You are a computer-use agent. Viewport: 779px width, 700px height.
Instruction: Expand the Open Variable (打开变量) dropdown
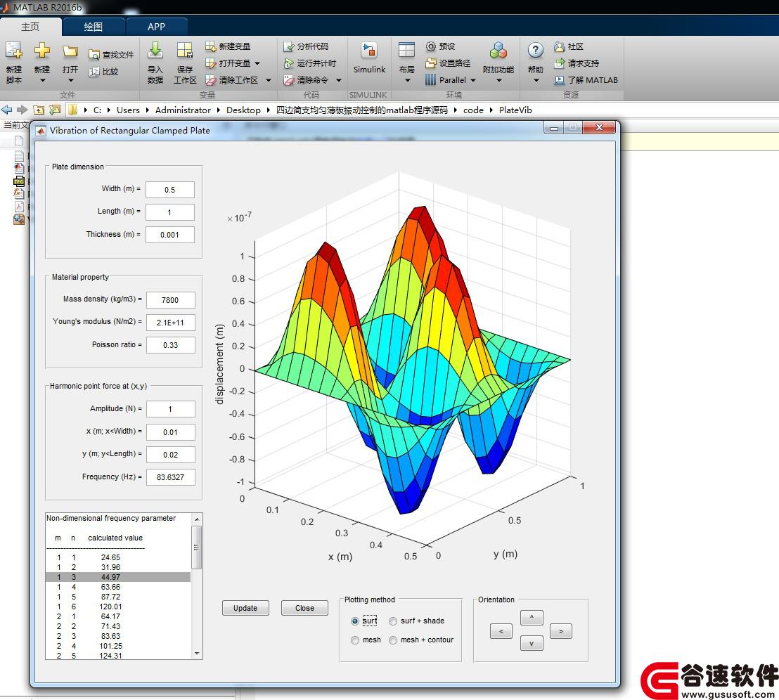[x=257, y=63]
